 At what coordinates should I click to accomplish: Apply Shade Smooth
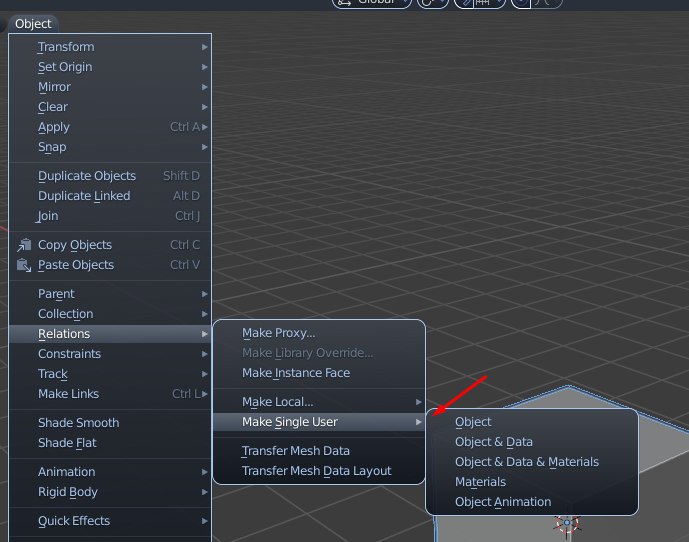pos(110,423)
